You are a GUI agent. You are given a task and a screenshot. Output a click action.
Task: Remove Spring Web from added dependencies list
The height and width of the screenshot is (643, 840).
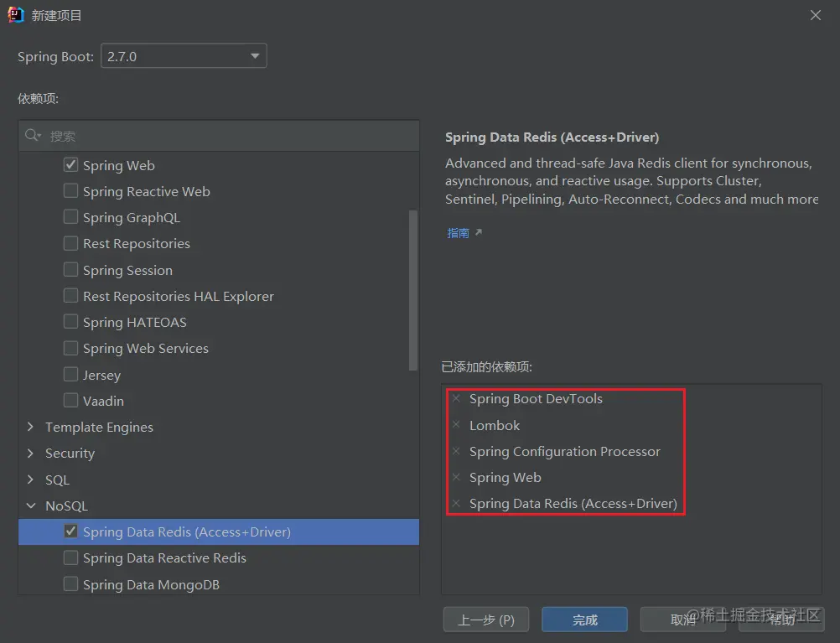(x=456, y=477)
